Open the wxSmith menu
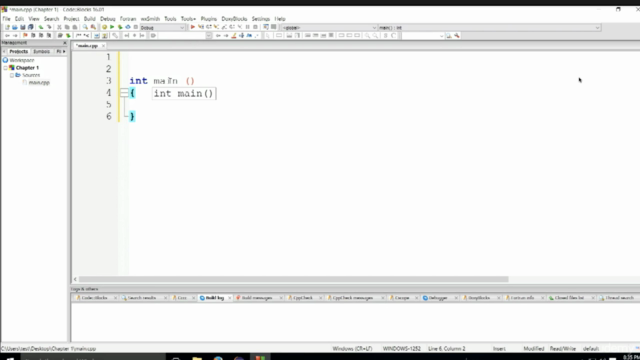640x360 pixels. coord(150,19)
